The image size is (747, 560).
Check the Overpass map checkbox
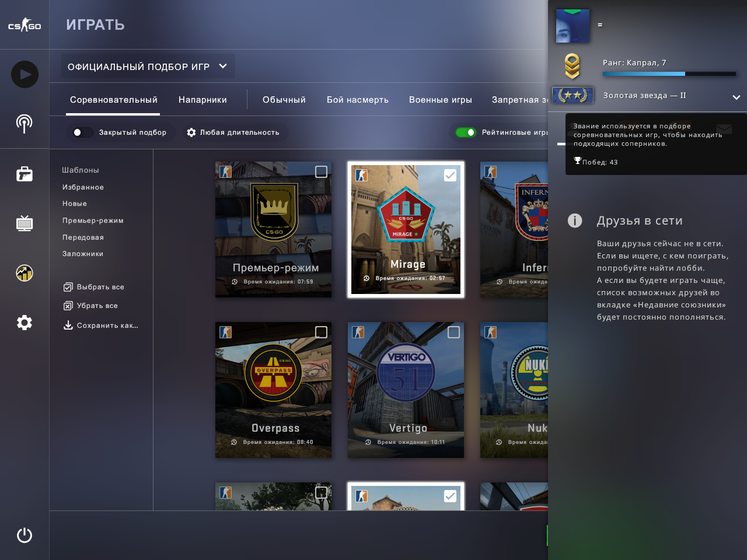(321, 332)
